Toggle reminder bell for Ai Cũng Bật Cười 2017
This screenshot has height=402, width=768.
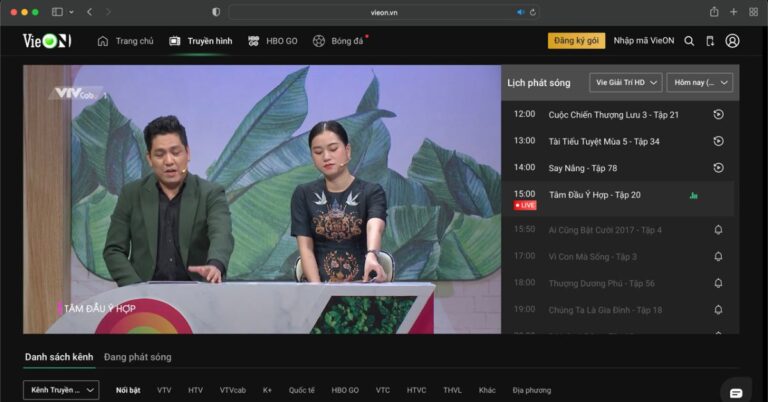pos(718,230)
